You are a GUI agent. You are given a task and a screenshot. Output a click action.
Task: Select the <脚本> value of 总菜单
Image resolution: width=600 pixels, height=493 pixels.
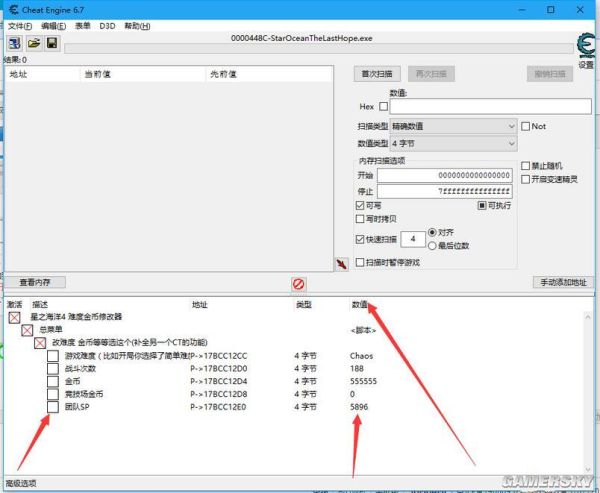(363, 330)
